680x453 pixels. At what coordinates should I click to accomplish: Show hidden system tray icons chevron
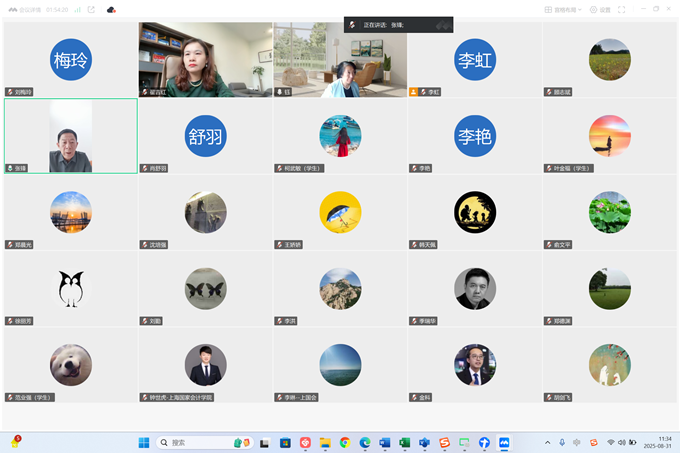(547, 442)
